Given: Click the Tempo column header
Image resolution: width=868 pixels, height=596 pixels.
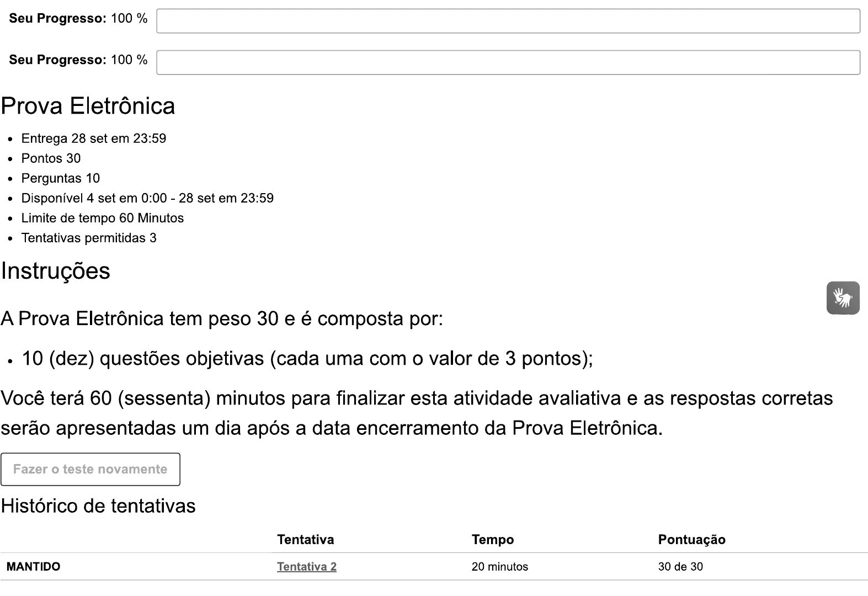Looking at the screenshot, I should click(x=493, y=540).
